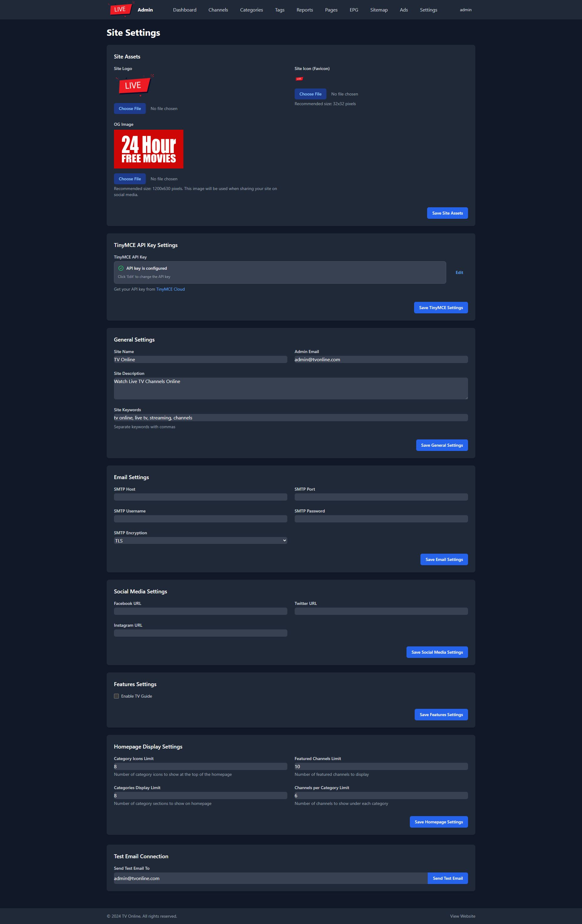Open the Channels menu item
Screen dimensions: 582x924
218,10
